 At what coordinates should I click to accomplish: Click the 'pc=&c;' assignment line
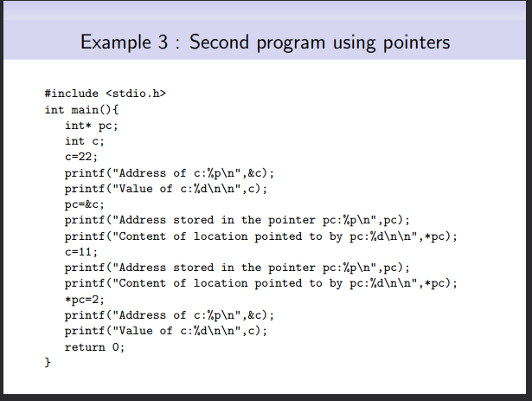(x=85, y=204)
